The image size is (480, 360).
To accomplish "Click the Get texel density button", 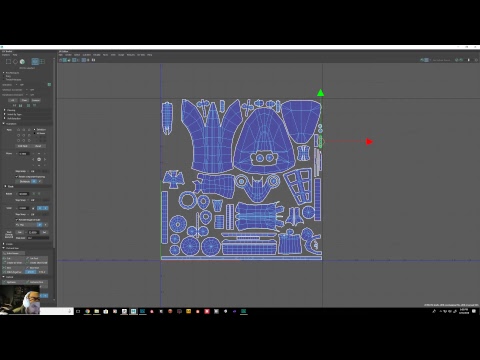I will pos(20,232).
